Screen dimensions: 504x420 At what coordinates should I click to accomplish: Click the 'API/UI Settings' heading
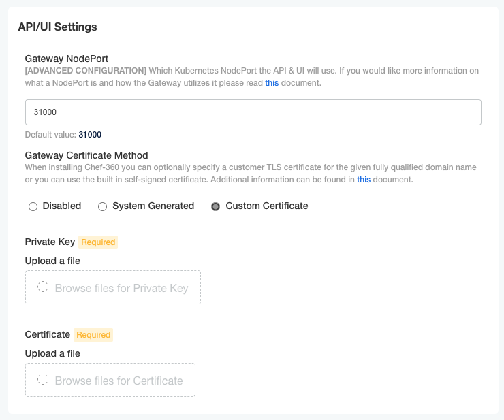(x=57, y=27)
